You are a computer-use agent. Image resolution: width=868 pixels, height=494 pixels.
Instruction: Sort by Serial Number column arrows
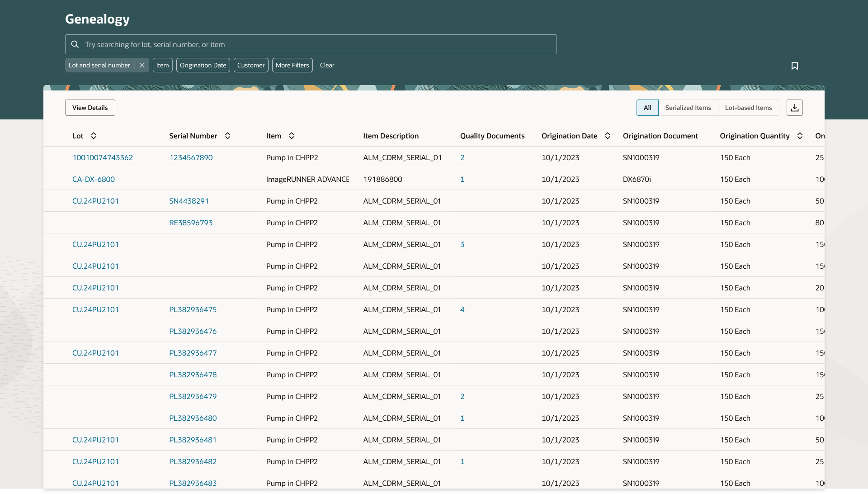(x=228, y=136)
